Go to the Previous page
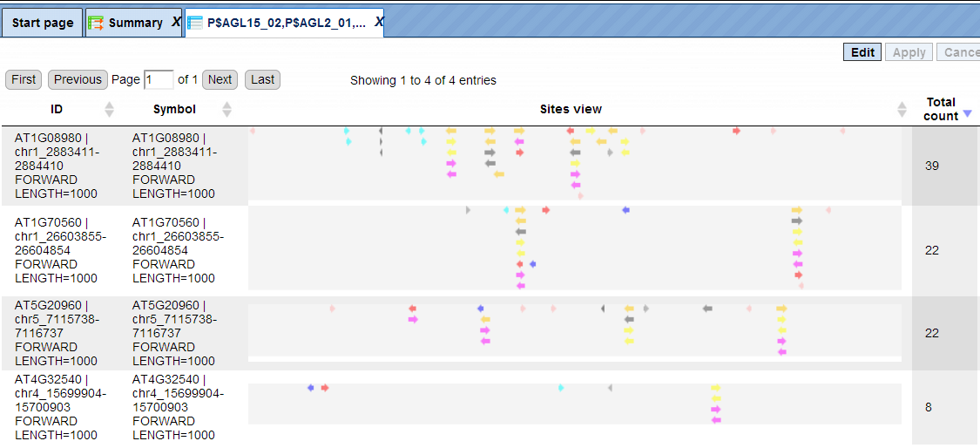Image resolution: width=980 pixels, height=448 pixels. pos(78,79)
